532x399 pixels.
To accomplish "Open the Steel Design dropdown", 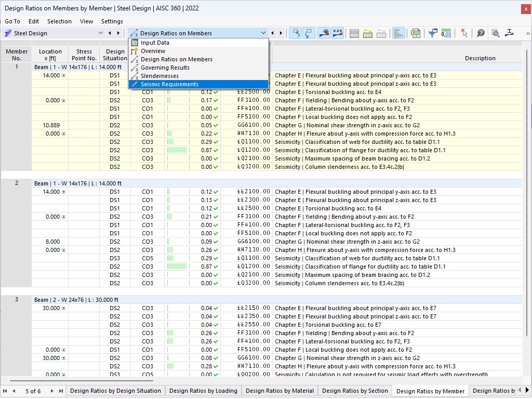I will 101,33.
